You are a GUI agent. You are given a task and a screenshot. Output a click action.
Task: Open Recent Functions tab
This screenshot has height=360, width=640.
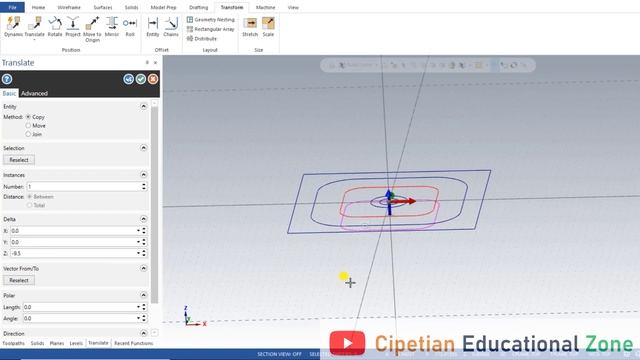[133, 343]
